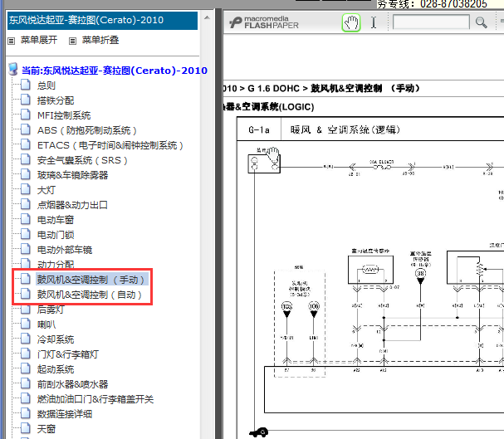Viewport: 504px width, 439px height.
Task: Click the page icon beside 电动车窗
Action: pos(26,219)
